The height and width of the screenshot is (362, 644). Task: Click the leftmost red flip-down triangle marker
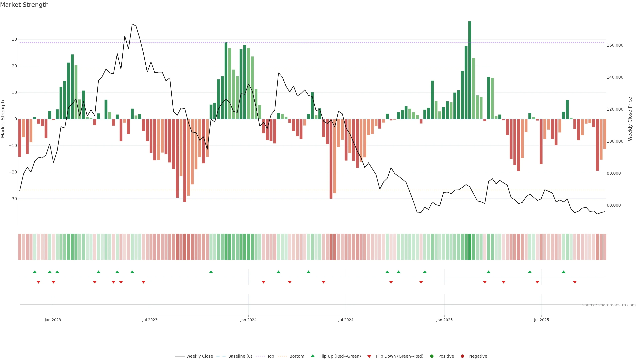click(39, 282)
